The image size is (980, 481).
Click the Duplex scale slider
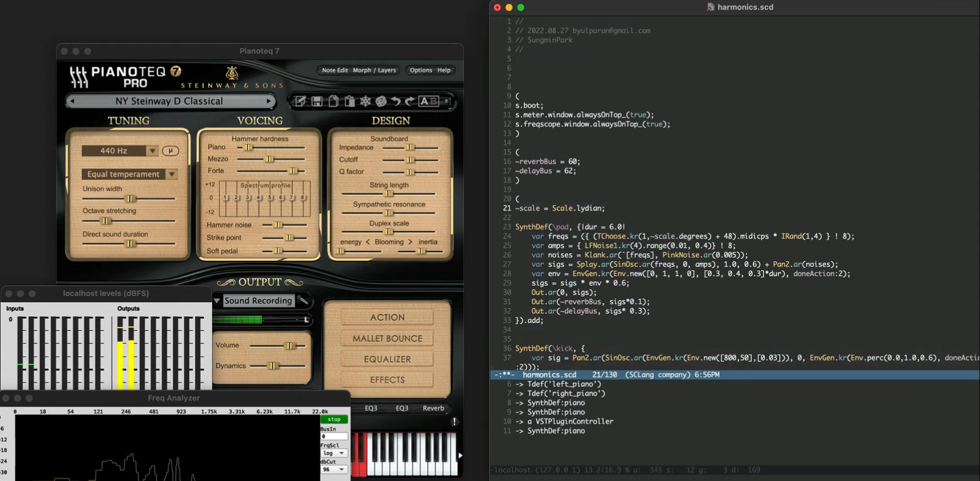click(x=389, y=232)
